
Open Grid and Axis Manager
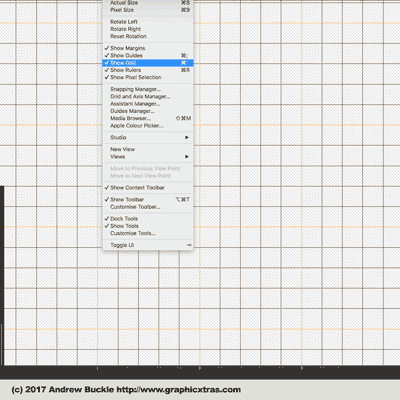[148, 96]
